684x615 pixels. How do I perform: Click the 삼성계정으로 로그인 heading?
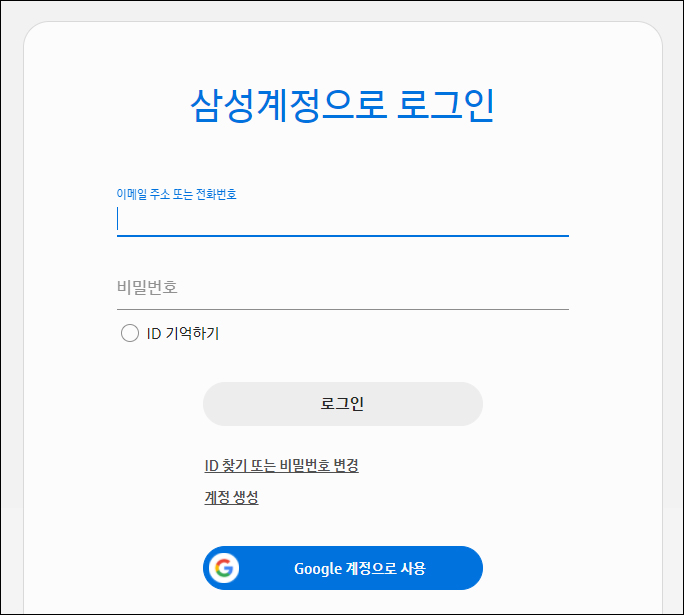[x=342, y=105]
